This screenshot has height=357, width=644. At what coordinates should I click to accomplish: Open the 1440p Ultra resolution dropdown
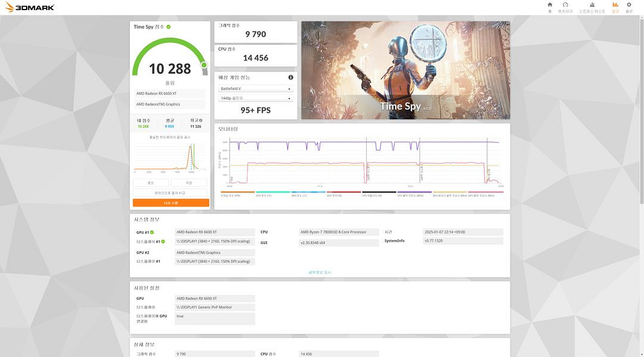255,98
